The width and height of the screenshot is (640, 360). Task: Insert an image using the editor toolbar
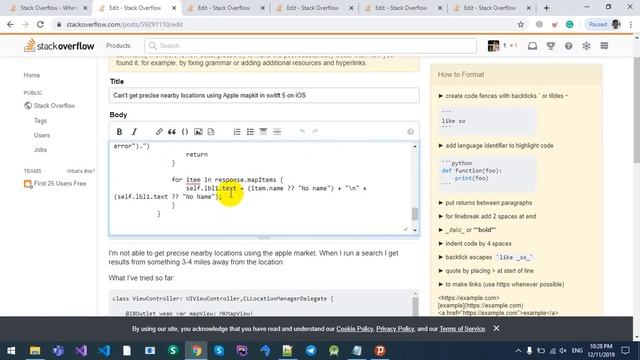[x=198, y=131]
